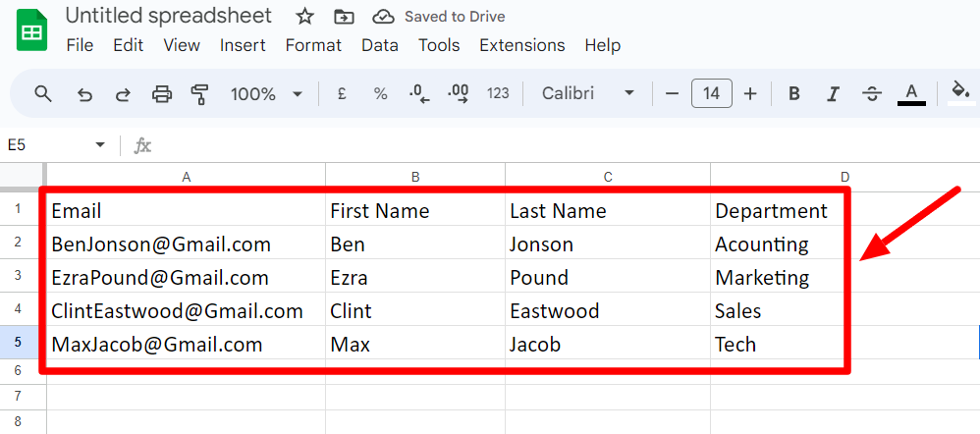This screenshot has height=434, width=980.
Task: Open the text color picker
Action: [x=911, y=94]
